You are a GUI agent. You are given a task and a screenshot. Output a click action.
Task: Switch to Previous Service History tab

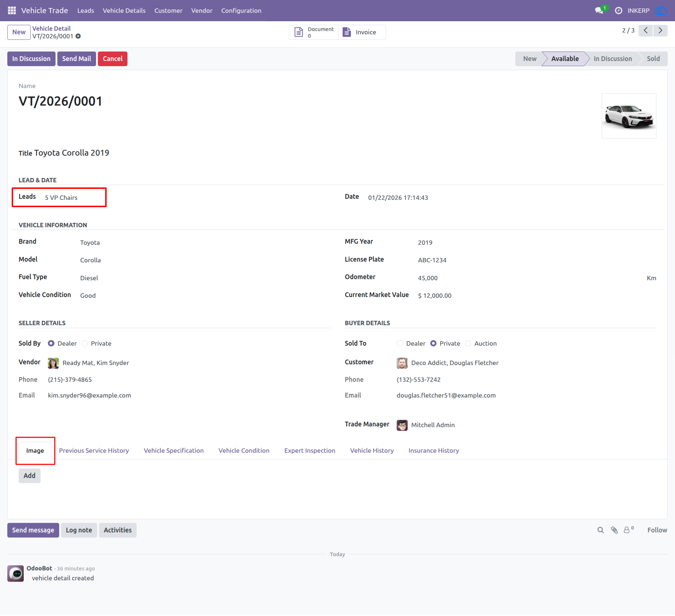(x=94, y=450)
